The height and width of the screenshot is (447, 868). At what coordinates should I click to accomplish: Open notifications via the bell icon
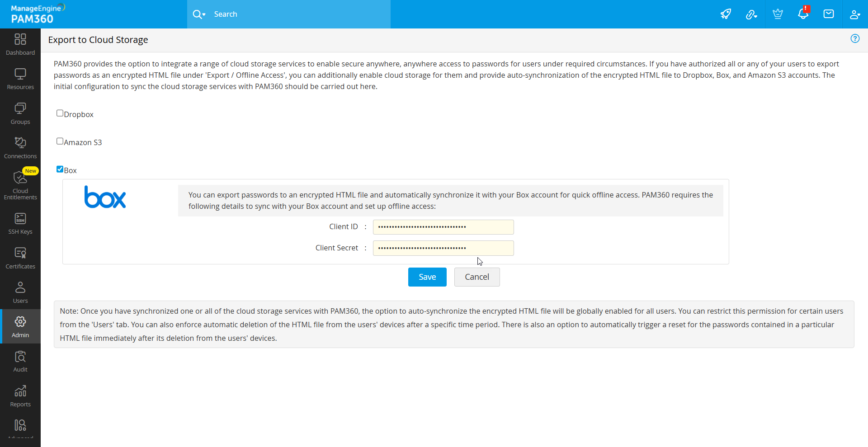point(803,14)
